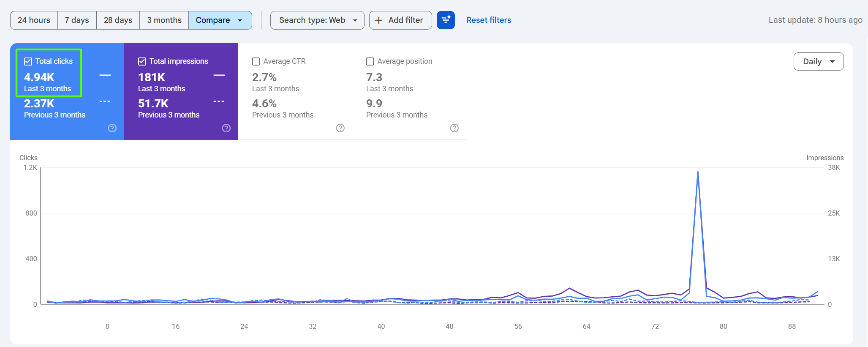Screen dimensions: 868x347
Task: Click the 2.7% CTR value
Action: 264,77
